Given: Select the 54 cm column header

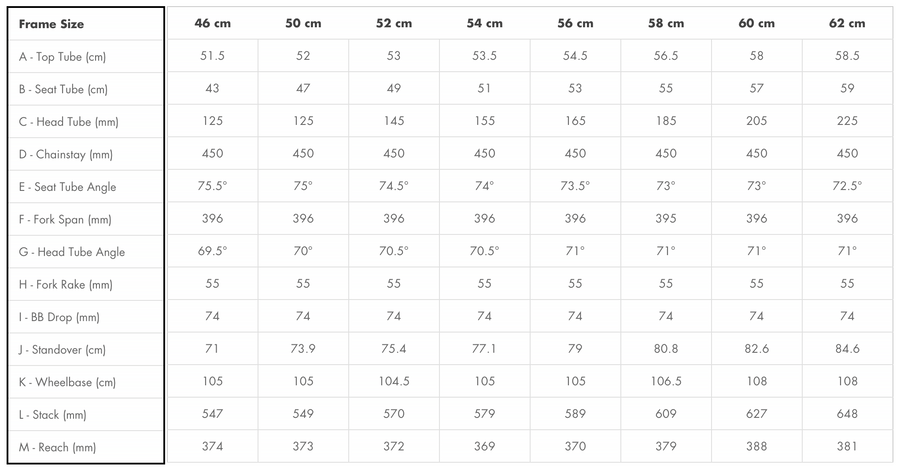Looking at the screenshot, I should pyautogui.click(x=484, y=24).
